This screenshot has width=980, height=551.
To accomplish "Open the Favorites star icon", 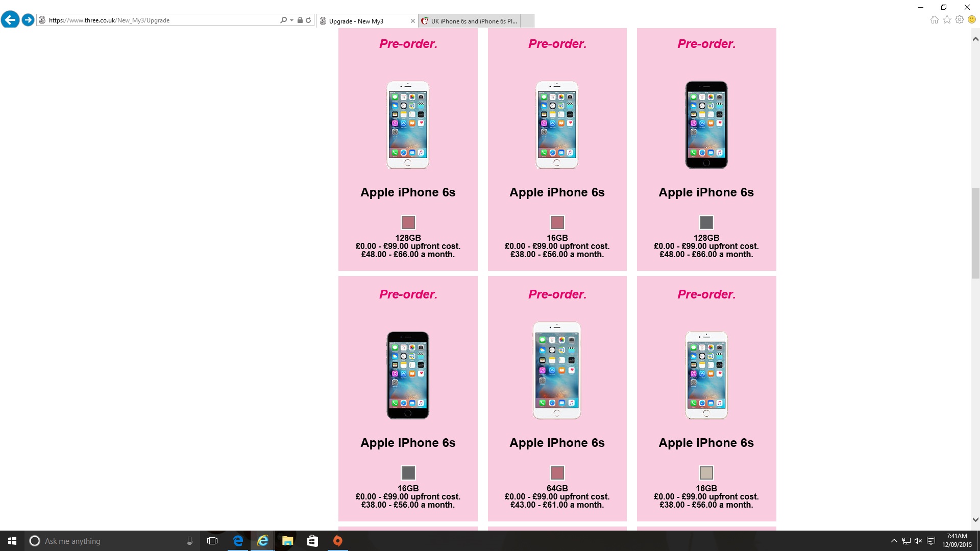I will tap(947, 20).
